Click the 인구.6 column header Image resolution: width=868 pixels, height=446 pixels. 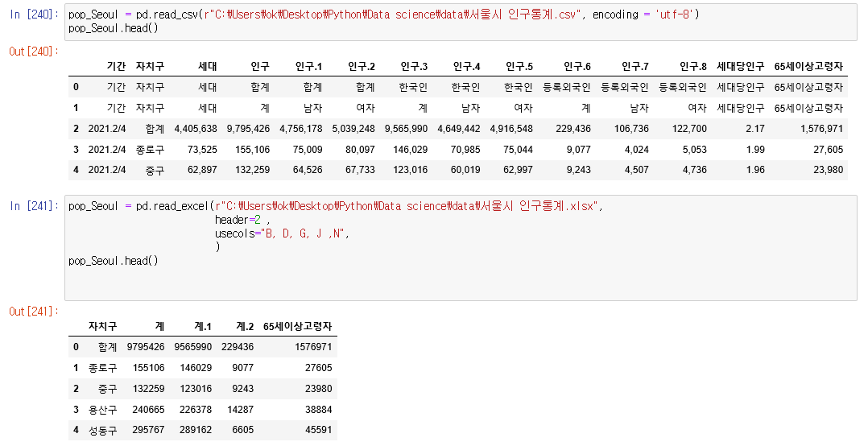(577, 66)
